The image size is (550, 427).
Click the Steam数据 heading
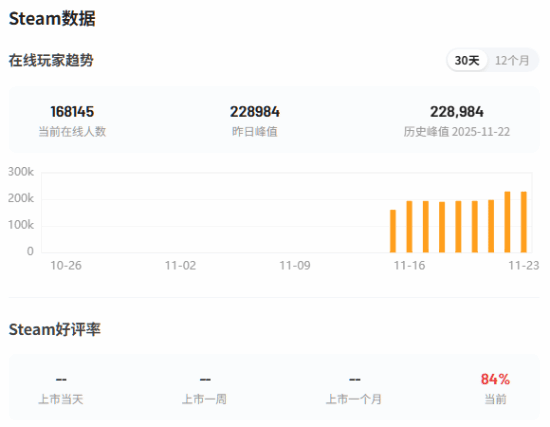(52, 18)
